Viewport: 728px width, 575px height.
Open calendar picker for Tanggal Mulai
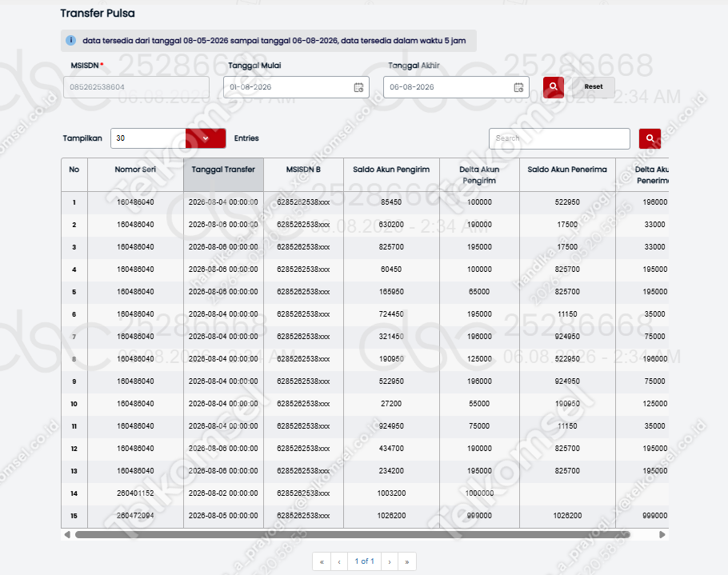tap(358, 87)
